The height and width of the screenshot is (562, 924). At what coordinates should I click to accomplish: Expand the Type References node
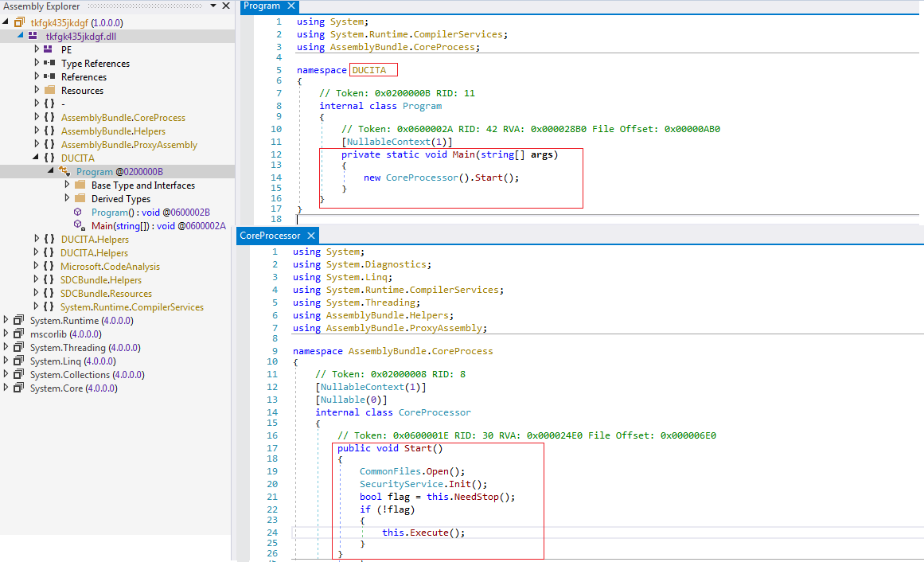pyautogui.click(x=37, y=63)
